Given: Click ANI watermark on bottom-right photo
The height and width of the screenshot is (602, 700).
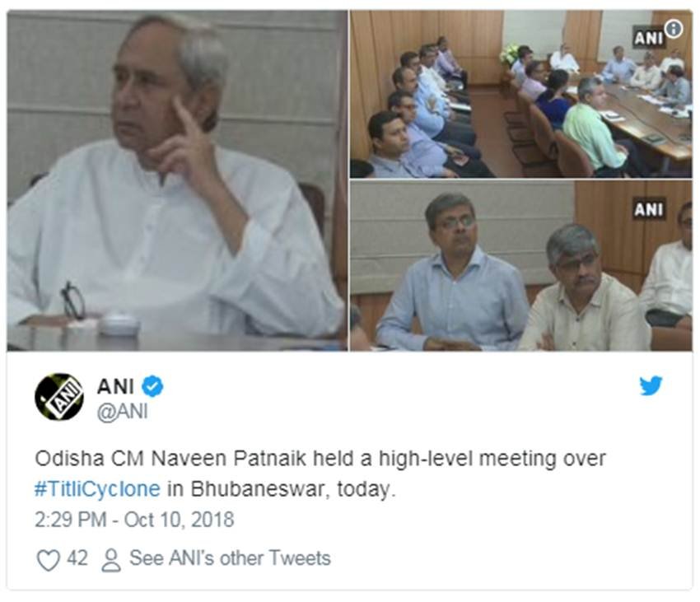Looking at the screenshot, I should [x=649, y=209].
